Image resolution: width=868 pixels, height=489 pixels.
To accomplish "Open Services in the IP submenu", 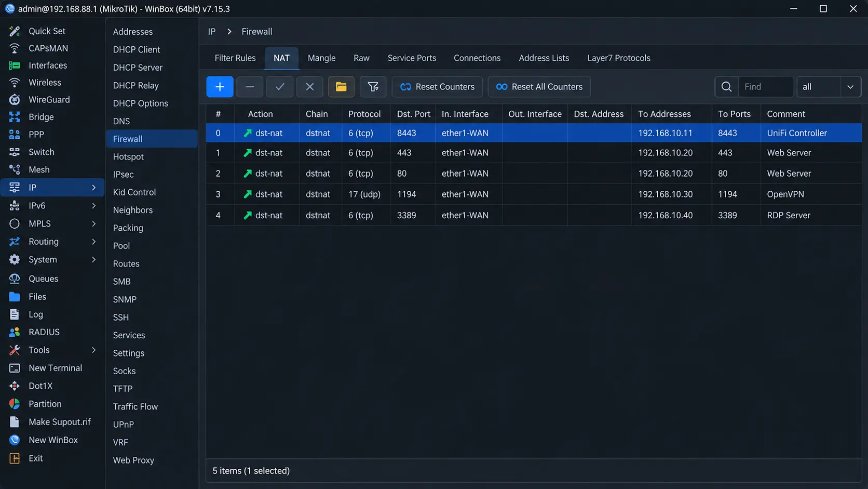I will (129, 336).
